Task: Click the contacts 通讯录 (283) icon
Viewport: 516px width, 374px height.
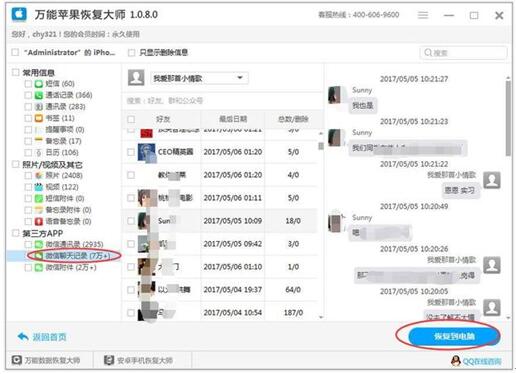Action: (39, 107)
